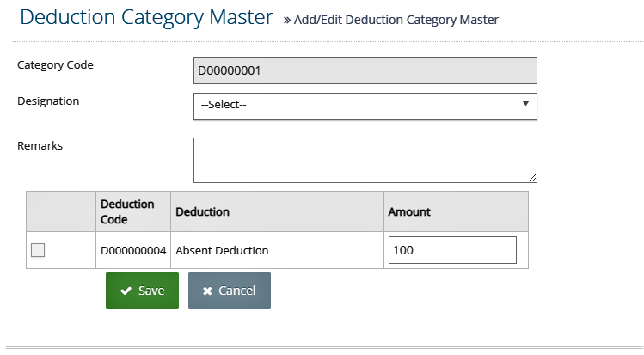
Task: Open the Designation dropdown arrow
Action: 525,104
